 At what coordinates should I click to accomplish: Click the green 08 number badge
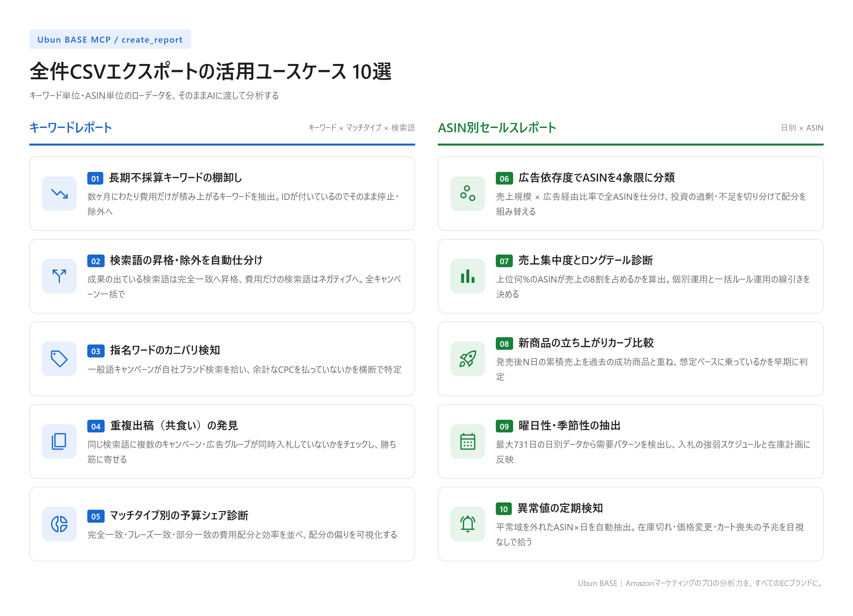click(x=504, y=343)
